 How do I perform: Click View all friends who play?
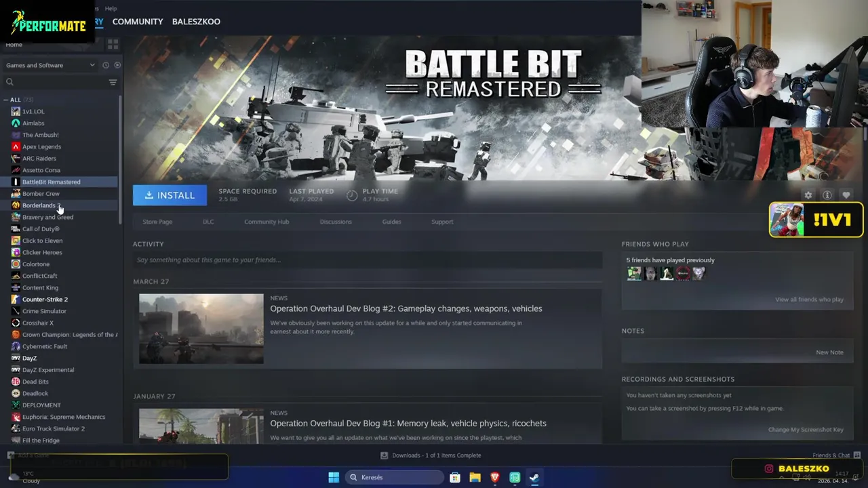click(809, 300)
